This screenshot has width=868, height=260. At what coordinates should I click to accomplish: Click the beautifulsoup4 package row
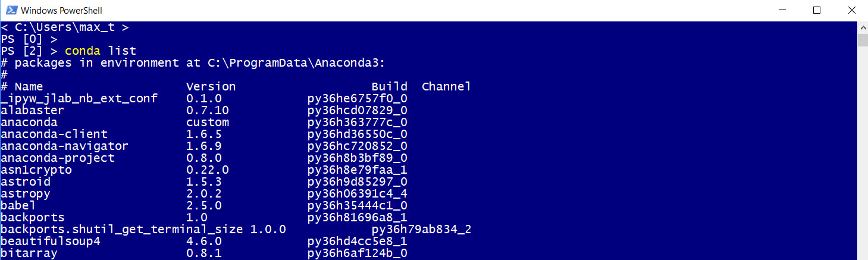click(x=204, y=241)
